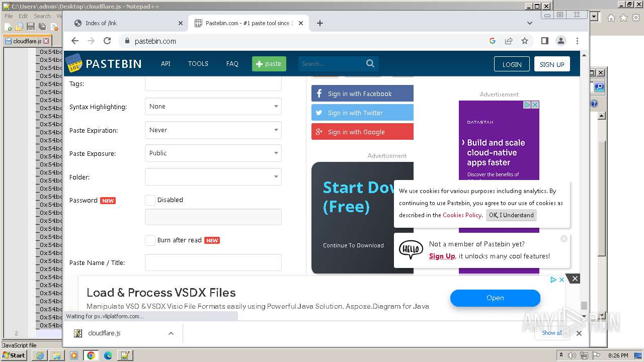Sign in with Facebook
644x362 pixels.
362,94
